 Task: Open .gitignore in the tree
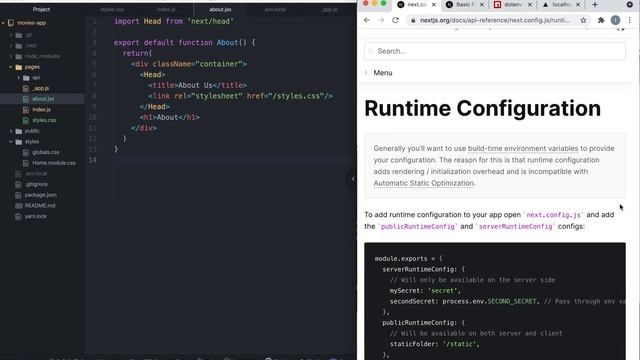pyautogui.click(x=36, y=184)
